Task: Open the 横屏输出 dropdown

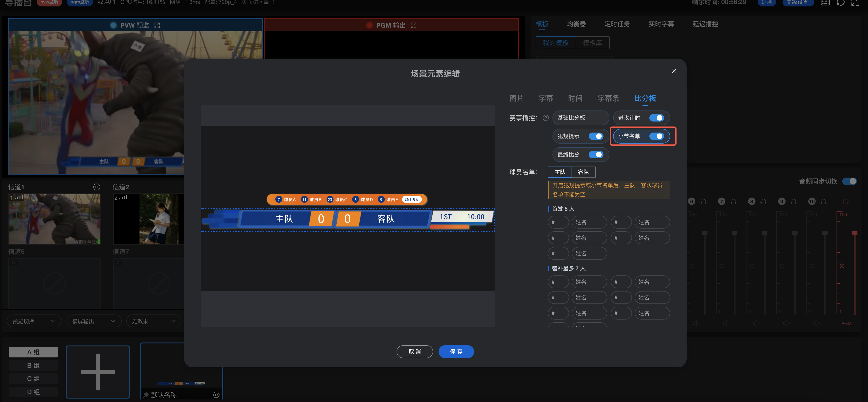Action: point(94,321)
